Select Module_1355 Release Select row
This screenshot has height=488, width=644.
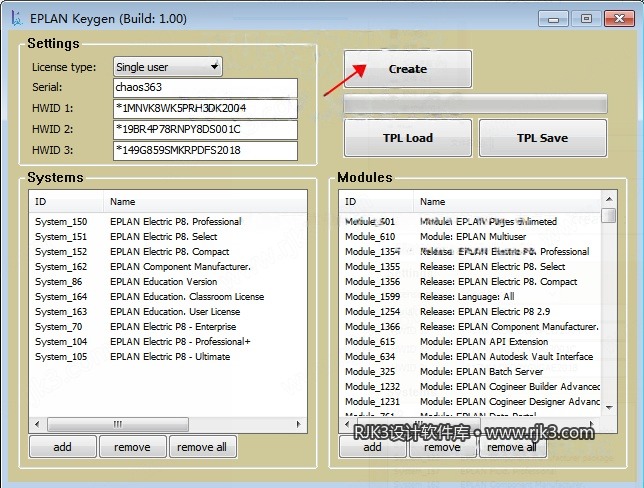pos(470,267)
